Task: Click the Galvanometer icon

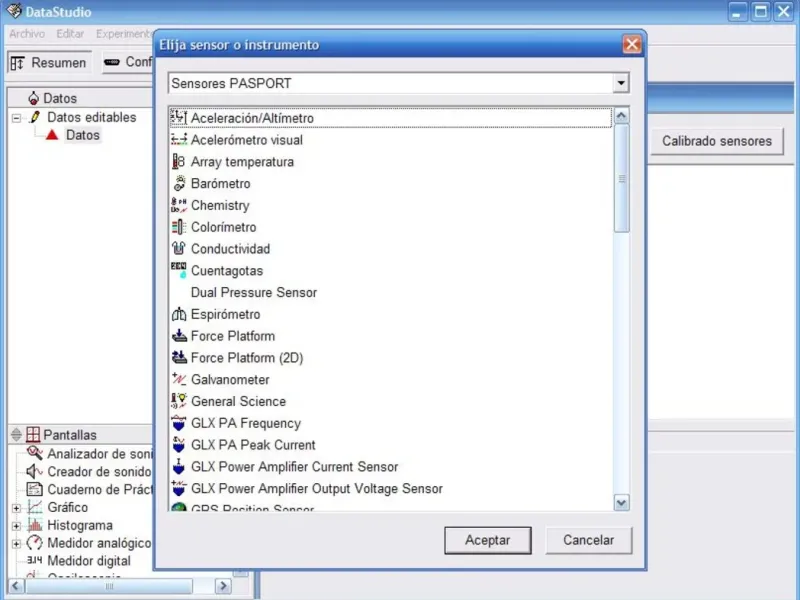Action: [179, 379]
